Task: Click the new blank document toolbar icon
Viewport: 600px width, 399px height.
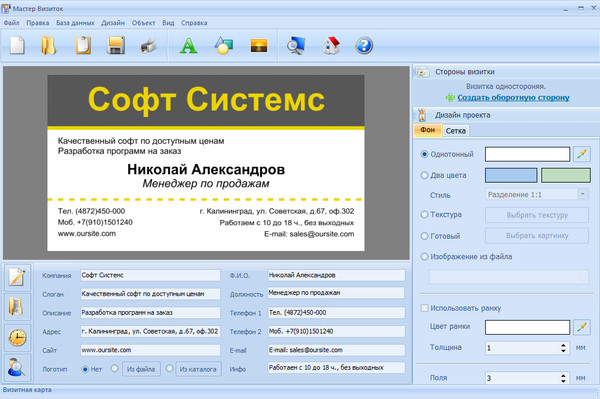Action: [17, 46]
